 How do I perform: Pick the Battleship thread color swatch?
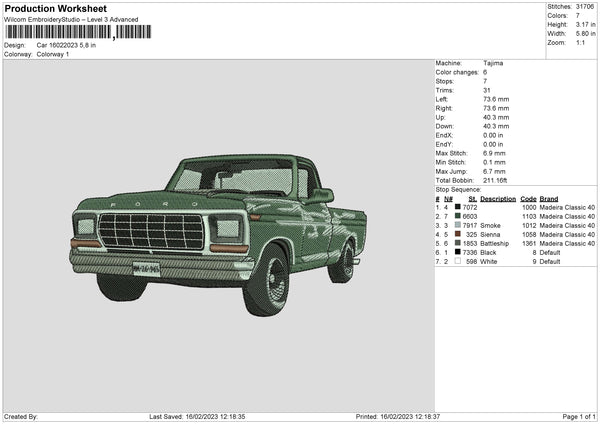point(458,243)
